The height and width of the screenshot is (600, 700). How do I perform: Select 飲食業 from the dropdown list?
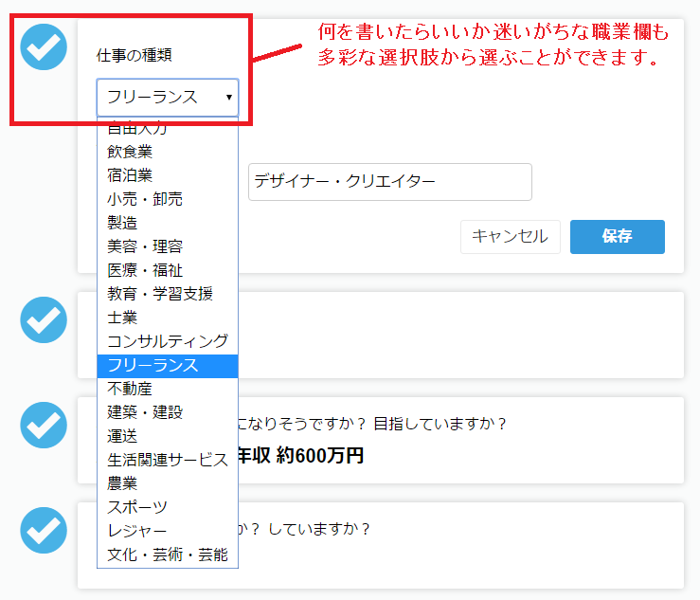[130, 152]
